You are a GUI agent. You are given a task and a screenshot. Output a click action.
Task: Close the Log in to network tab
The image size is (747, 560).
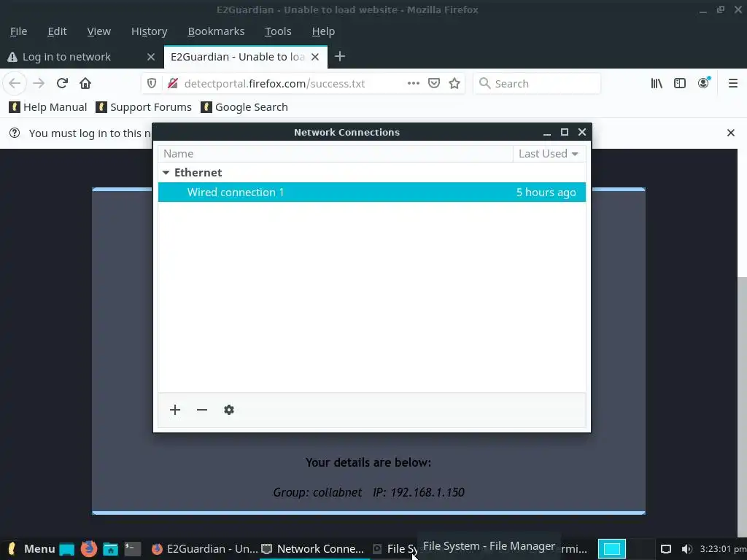(151, 57)
